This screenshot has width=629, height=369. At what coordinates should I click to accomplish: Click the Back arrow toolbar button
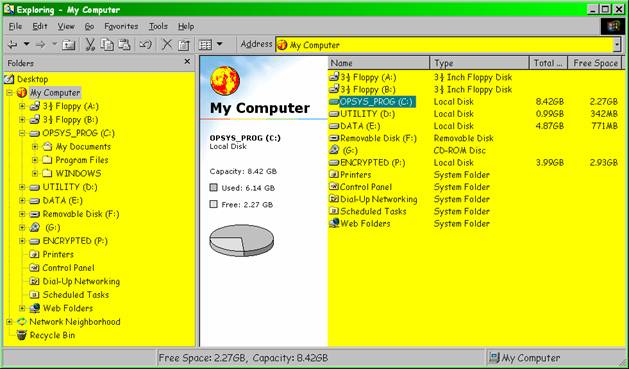pyautogui.click(x=12, y=44)
